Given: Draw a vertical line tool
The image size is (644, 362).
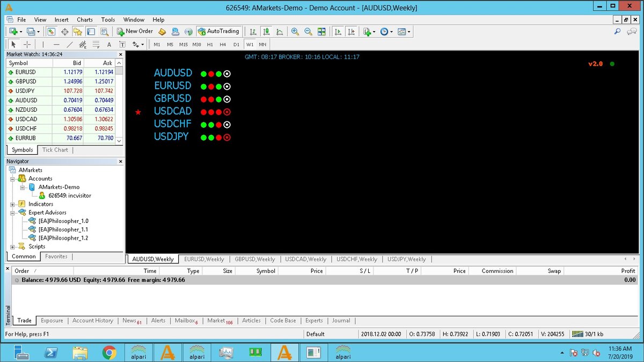Looking at the screenshot, I should pos(43,45).
